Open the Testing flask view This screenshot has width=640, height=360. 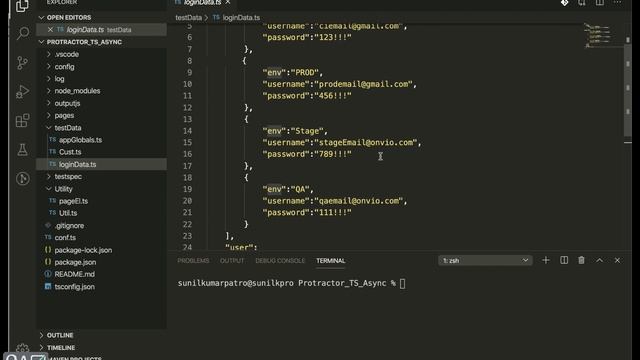coord(22,150)
